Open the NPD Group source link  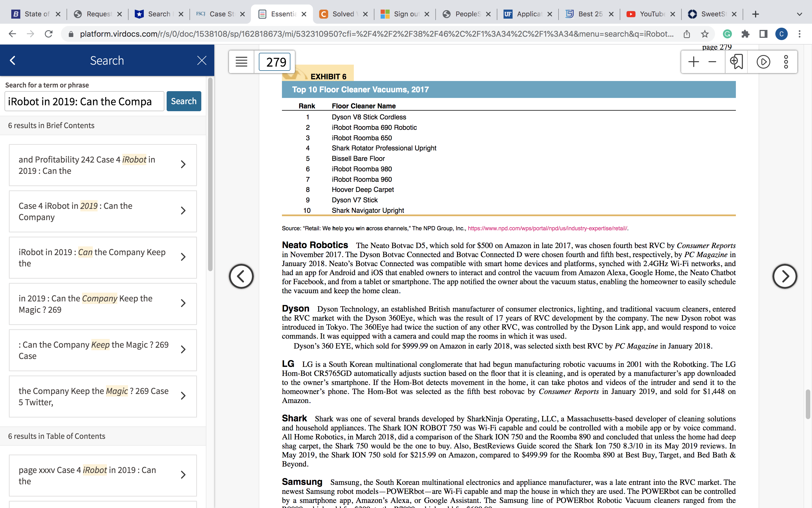[x=548, y=229]
